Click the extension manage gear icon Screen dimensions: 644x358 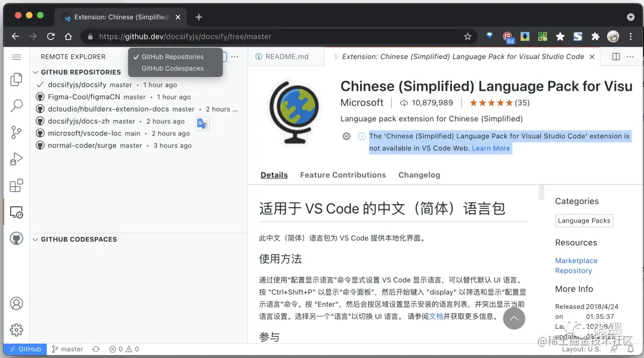tap(346, 137)
